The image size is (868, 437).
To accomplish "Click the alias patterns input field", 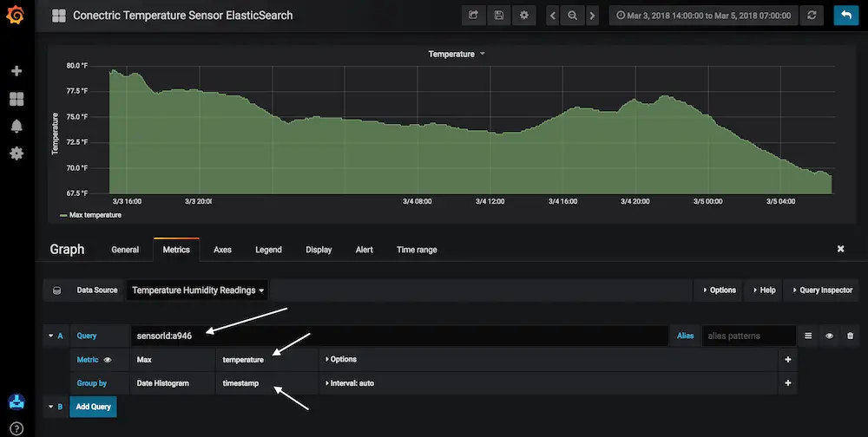I will point(748,336).
